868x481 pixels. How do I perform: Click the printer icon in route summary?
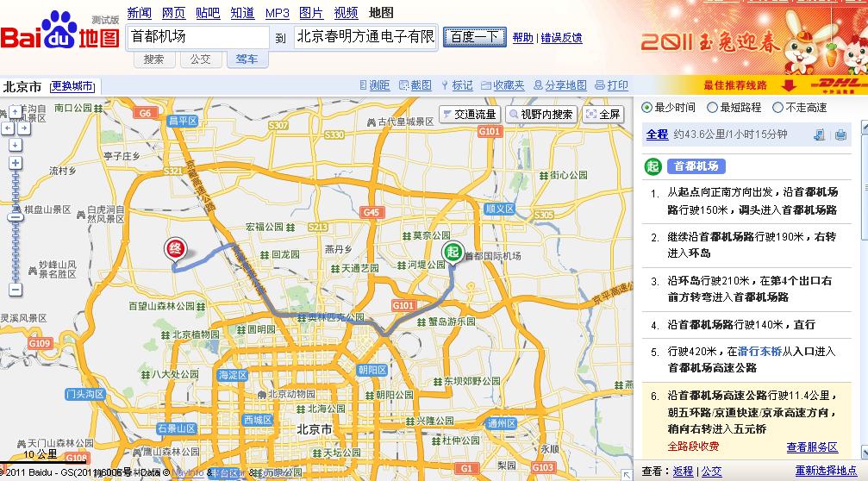click(x=840, y=134)
